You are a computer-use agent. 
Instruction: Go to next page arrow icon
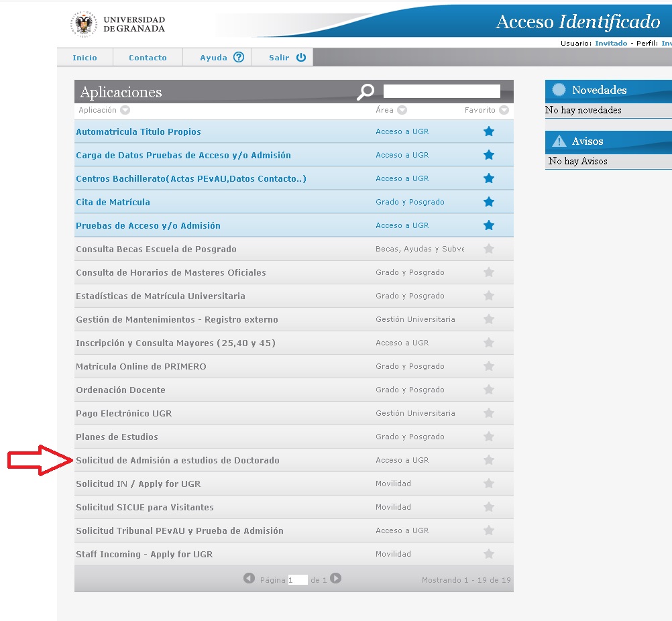[336, 578]
